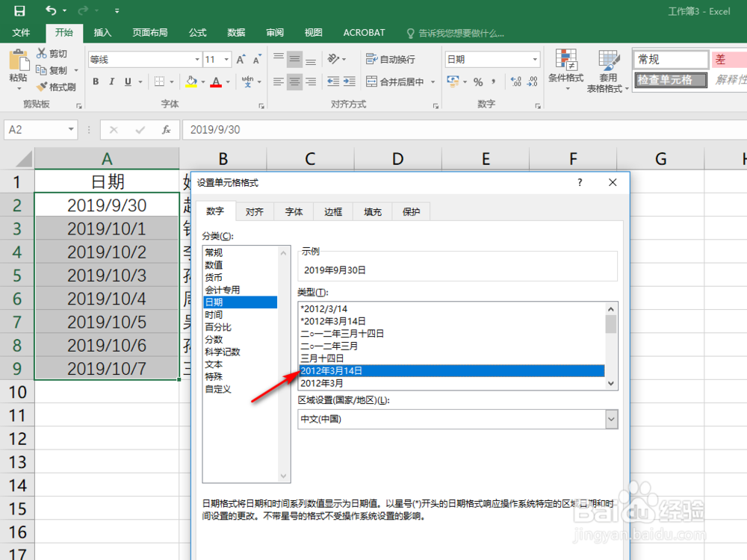The image size is (747, 560).
Task: Select the 常规 cell style
Action: 671,60
